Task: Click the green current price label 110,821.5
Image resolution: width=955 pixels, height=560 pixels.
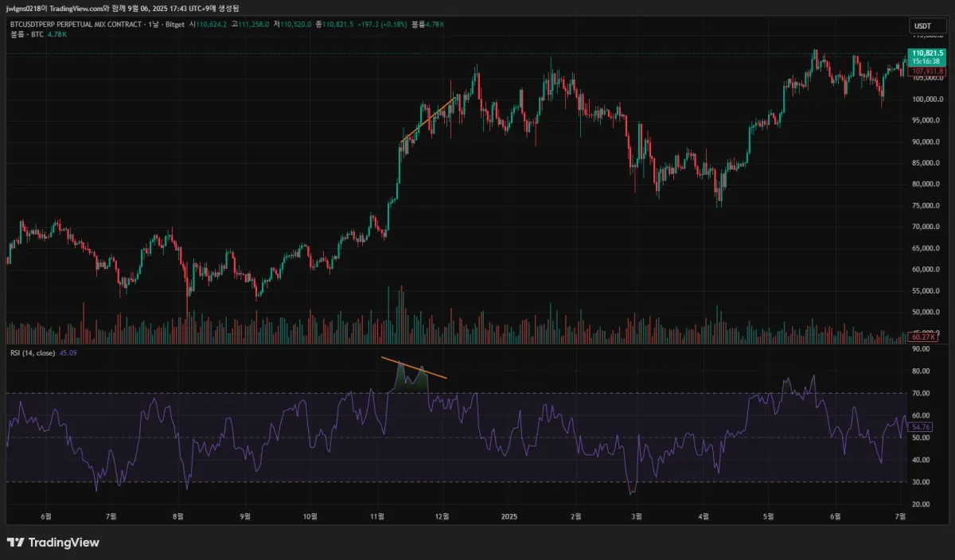Action: tap(926, 52)
